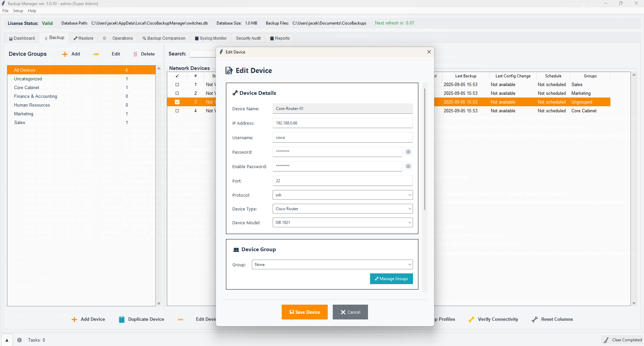Open the File menu
The image size is (644, 346).
[5, 11]
